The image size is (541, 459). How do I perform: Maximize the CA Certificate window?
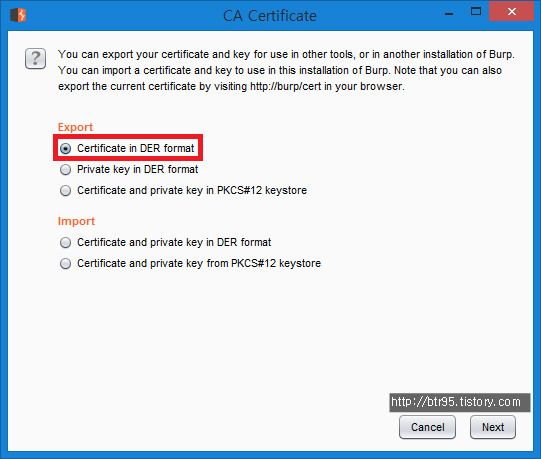[x=476, y=11]
